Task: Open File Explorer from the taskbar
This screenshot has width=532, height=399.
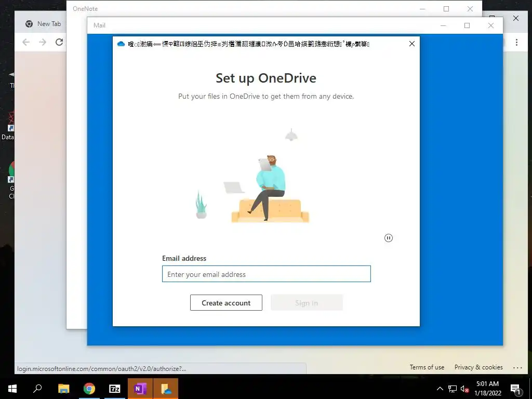Action: (x=63, y=389)
